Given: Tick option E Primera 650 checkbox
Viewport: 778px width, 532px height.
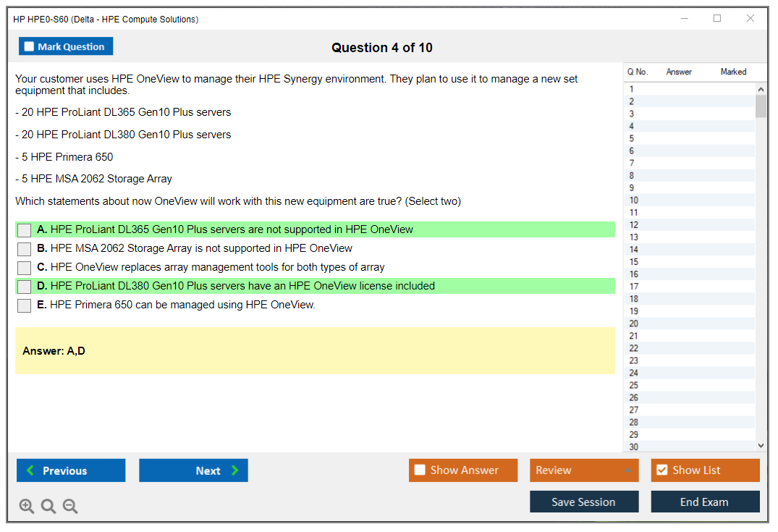Looking at the screenshot, I should click(25, 305).
